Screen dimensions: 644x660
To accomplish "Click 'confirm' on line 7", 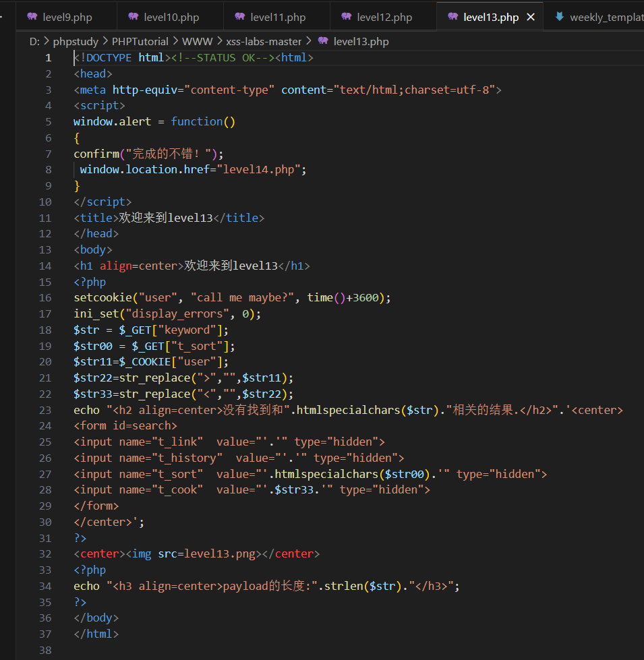I will coord(96,154).
